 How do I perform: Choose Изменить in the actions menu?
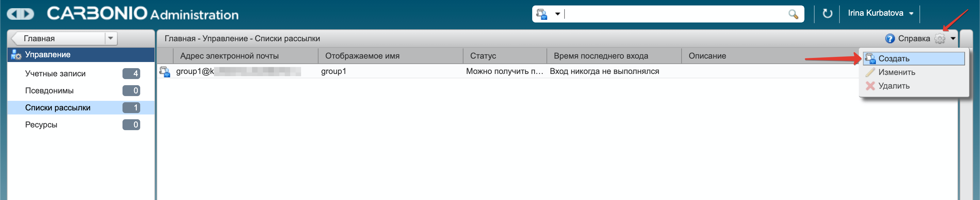tap(896, 72)
